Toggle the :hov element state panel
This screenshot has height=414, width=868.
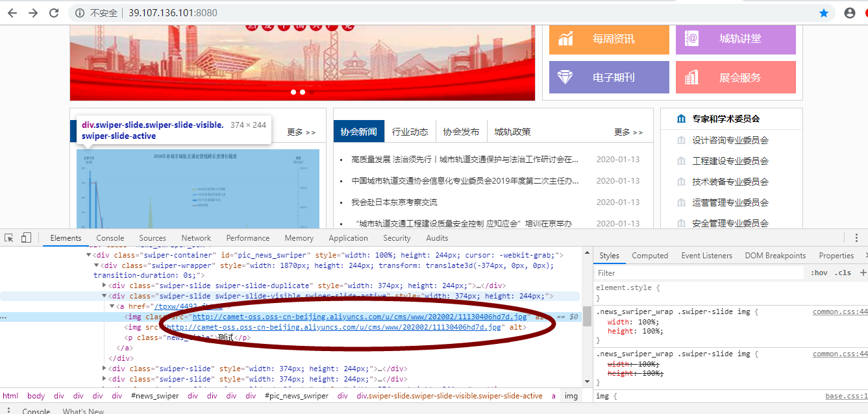(x=819, y=273)
